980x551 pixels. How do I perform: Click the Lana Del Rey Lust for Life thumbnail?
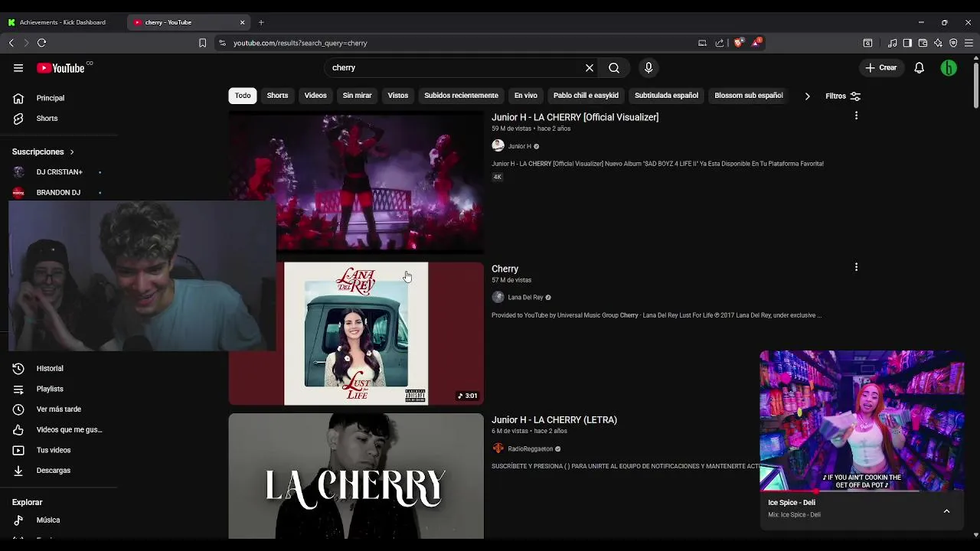356,334
